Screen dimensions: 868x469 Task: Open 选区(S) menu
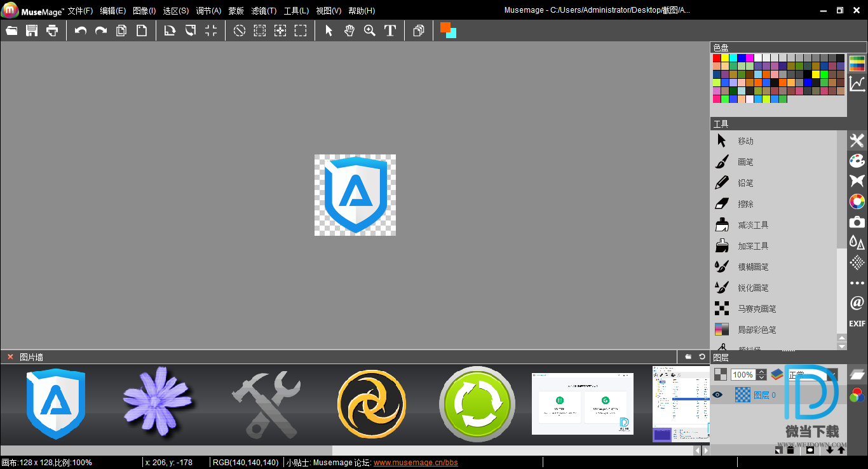pyautogui.click(x=175, y=11)
